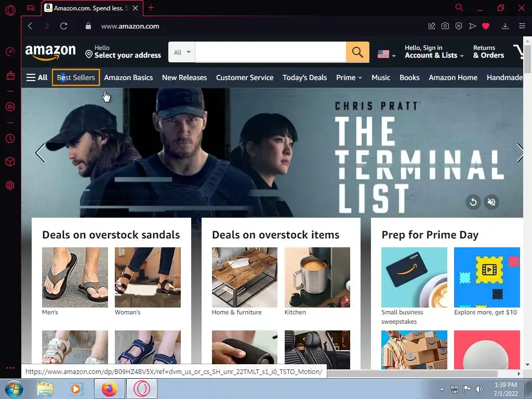Click the horizontal scrollbar right arrow
The height and width of the screenshot is (399, 532).
point(519,374)
